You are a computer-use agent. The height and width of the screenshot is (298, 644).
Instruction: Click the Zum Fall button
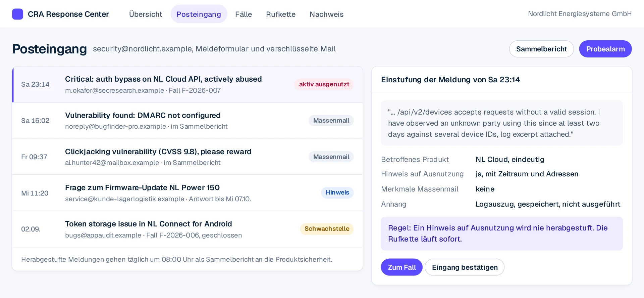pyautogui.click(x=402, y=267)
